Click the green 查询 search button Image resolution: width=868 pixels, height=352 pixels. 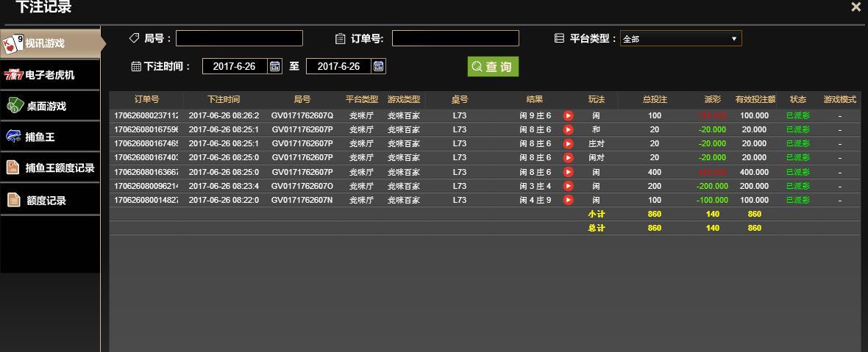pyautogui.click(x=493, y=66)
